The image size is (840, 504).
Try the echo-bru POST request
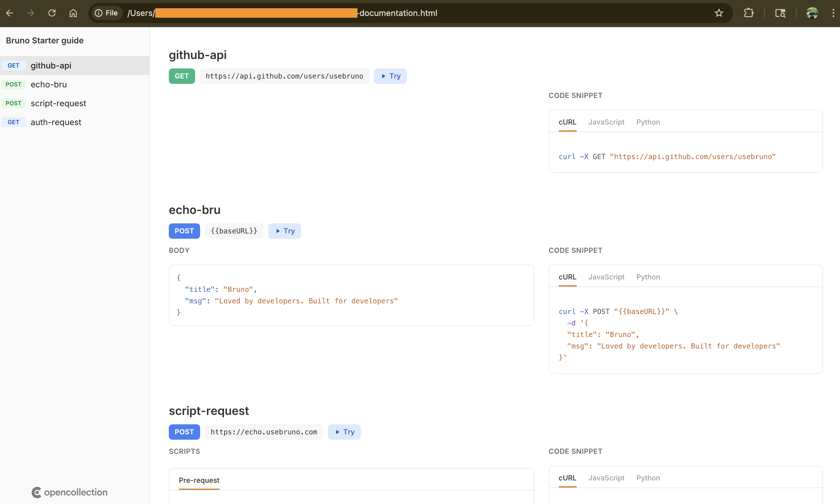tap(284, 230)
